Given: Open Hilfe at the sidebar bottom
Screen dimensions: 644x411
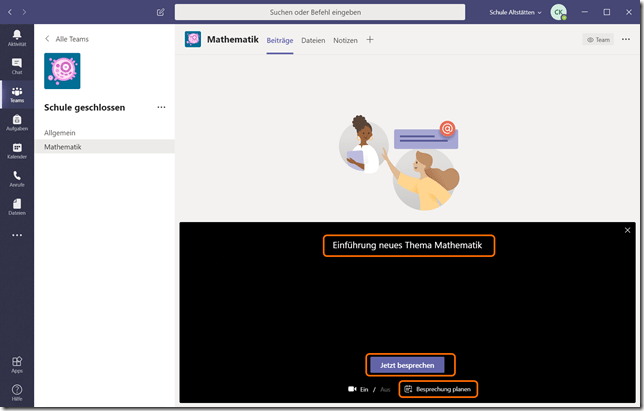Looking at the screenshot, I should click(17, 392).
